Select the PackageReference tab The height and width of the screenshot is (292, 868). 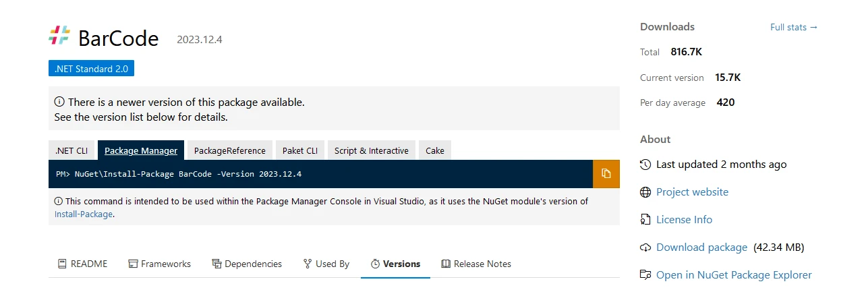coord(230,150)
